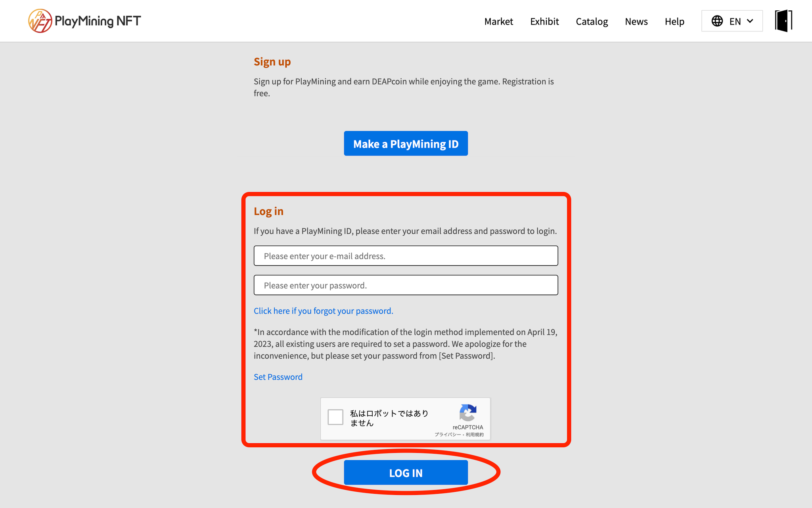Image resolution: width=812 pixels, height=508 pixels.
Task: Click the Make a PlayMining ID button
Action: tap(406, 143)
